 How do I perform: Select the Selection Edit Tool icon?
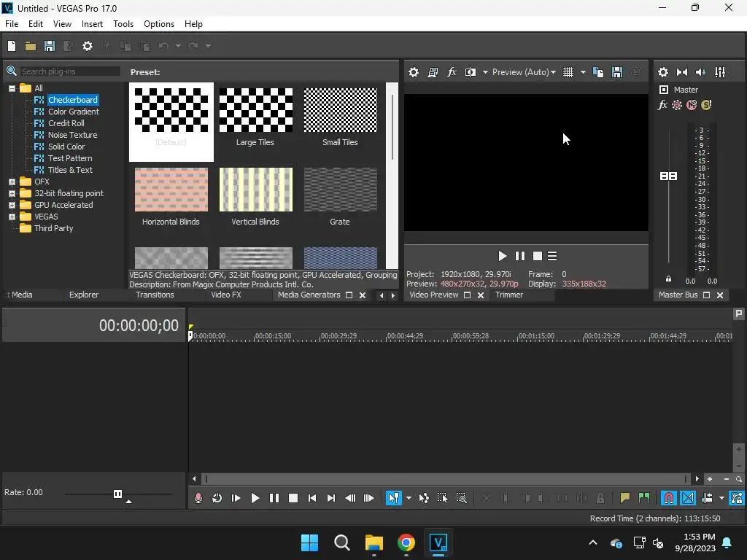click(x=443, y=498)
